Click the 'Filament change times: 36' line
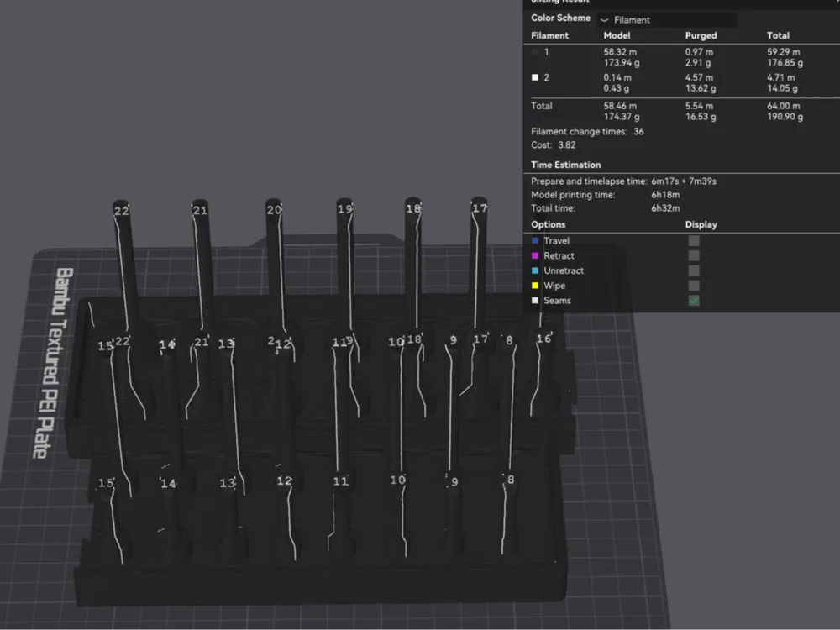 587,132
